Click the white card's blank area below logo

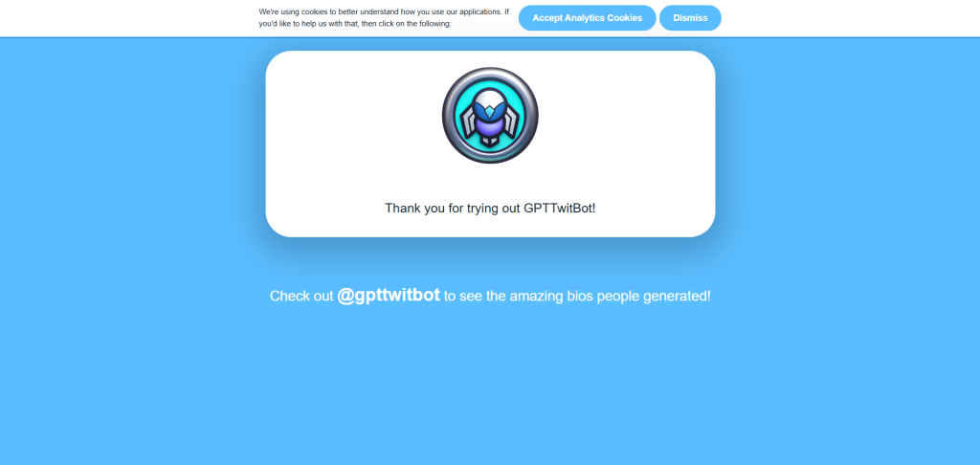pyautogui.click(x=490, y=181)
